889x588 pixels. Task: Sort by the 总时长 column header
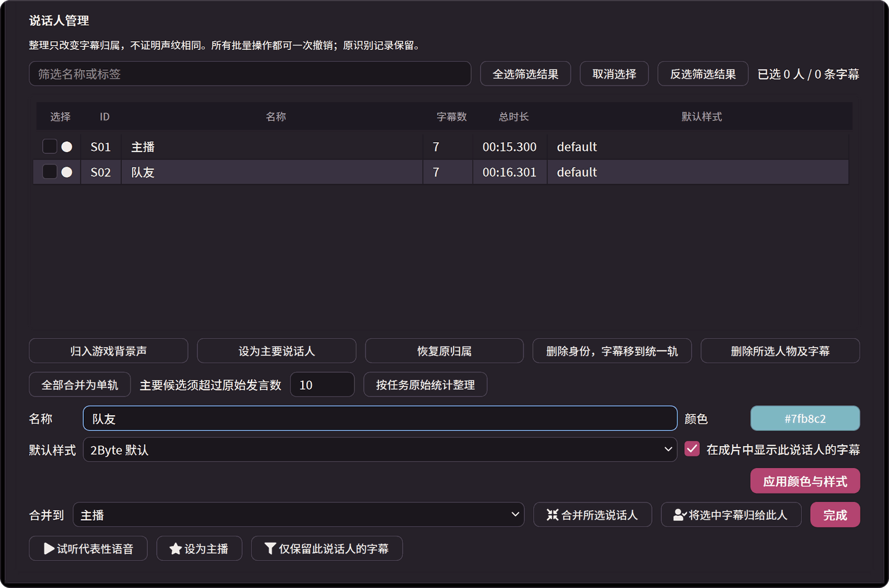click(514, 117)
